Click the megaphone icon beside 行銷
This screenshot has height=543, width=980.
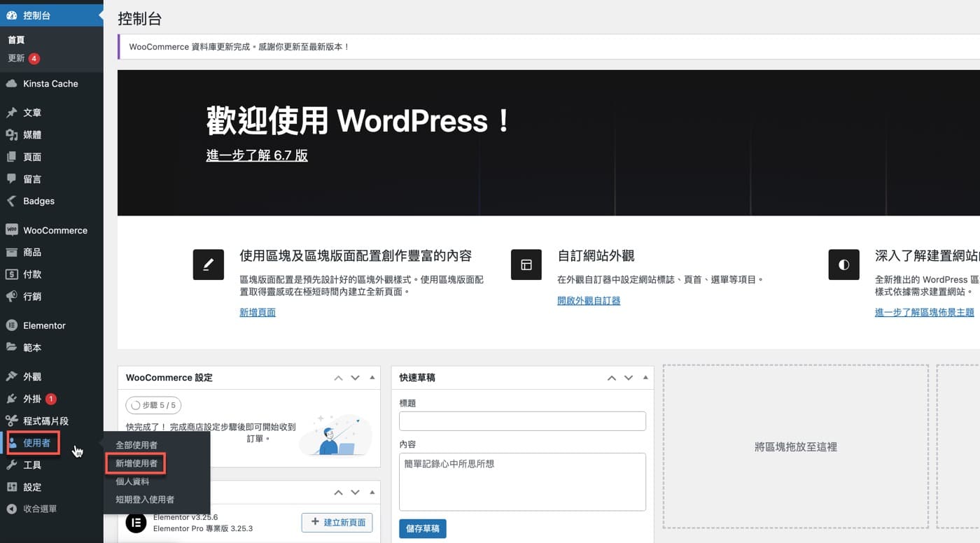[11, 296]
